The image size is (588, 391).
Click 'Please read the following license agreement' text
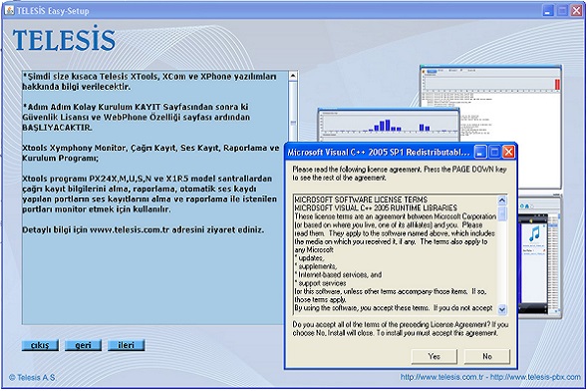(400, 174)
